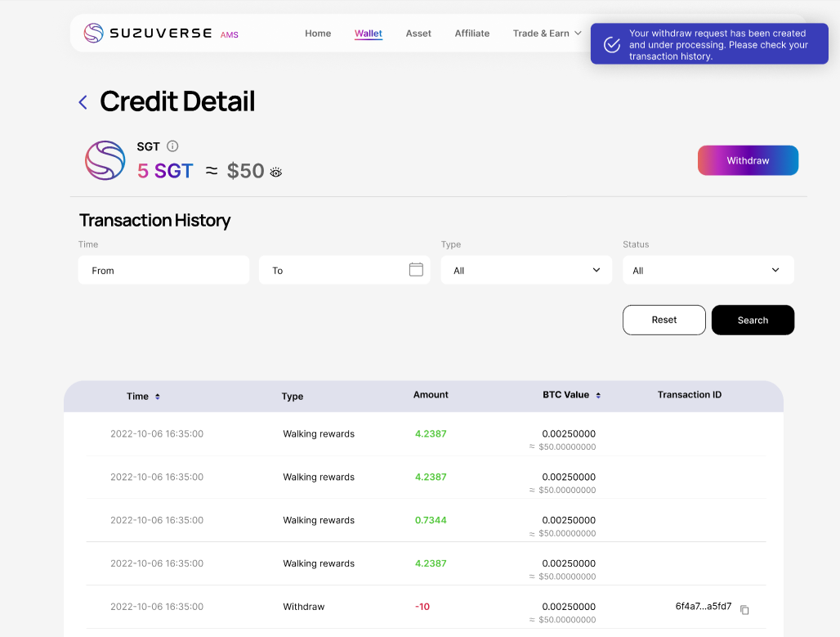This screenshot has width=840, height=637.
Task: Sort by Time column arrows
Action: [158, 397]
